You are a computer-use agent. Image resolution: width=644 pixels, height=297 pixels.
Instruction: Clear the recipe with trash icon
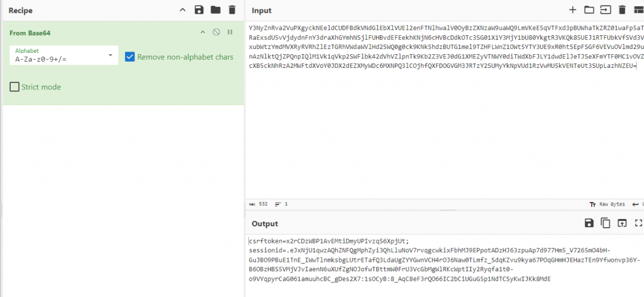pos(232,9)
